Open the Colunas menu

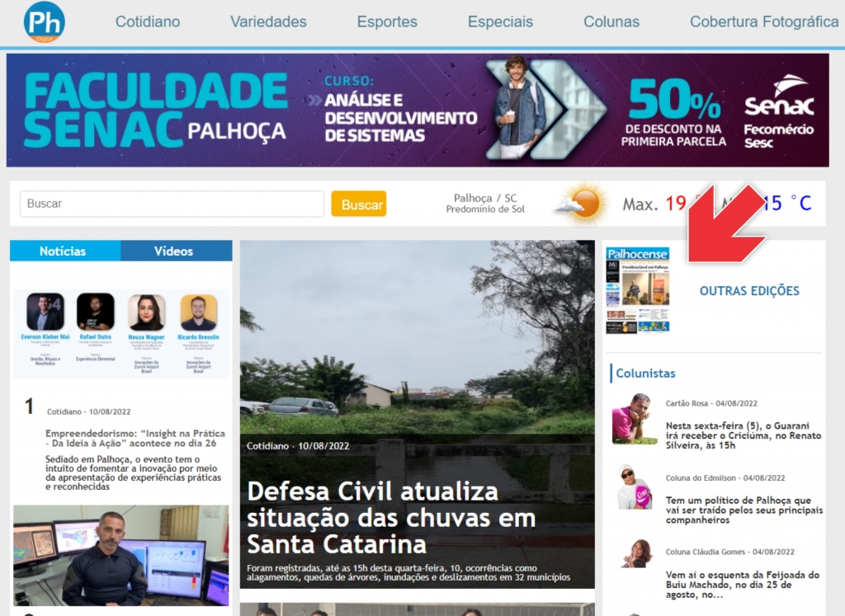point(611,21)
